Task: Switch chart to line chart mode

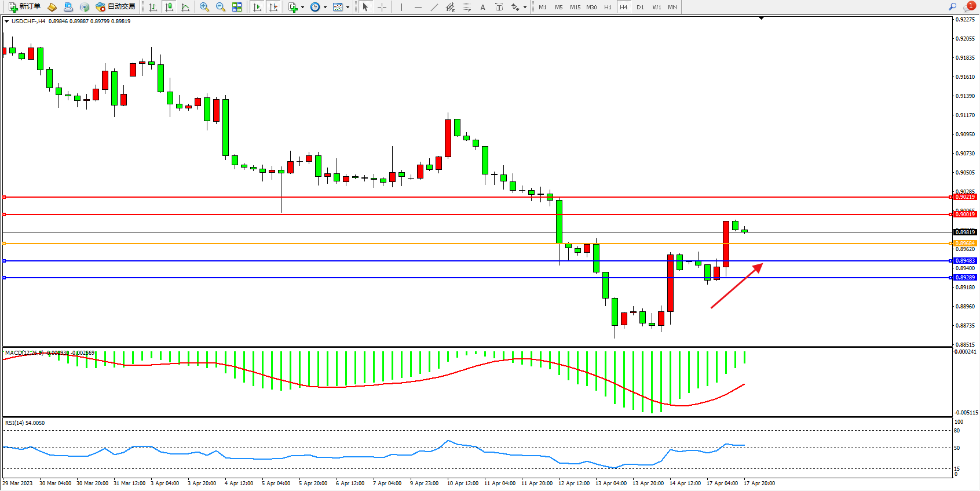Action: pos(185,7)
